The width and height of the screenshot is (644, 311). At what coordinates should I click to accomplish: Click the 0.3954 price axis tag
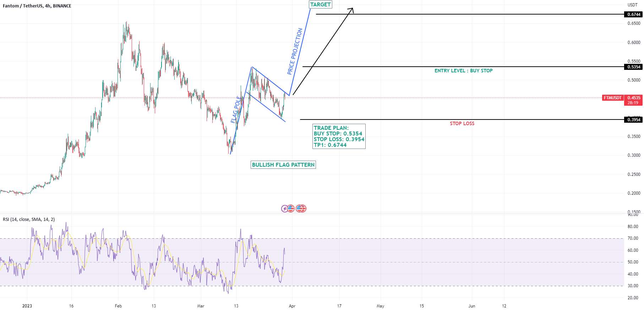(x=634, y=120)
